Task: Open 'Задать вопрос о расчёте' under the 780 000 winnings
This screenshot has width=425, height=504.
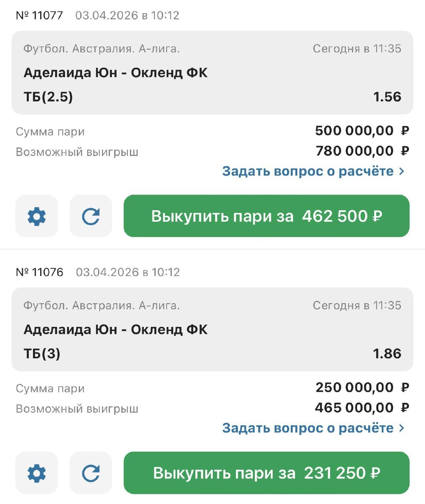Action: 313,171
